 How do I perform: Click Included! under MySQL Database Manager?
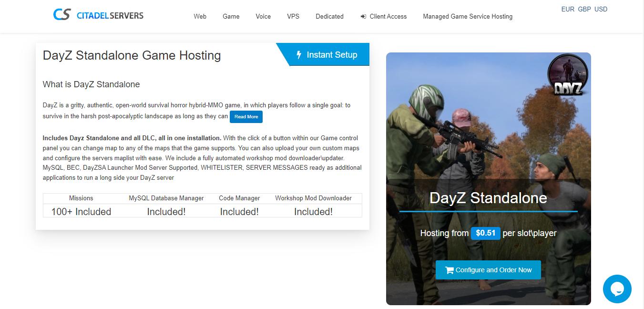pyautogui.click(x=166, y=211)
